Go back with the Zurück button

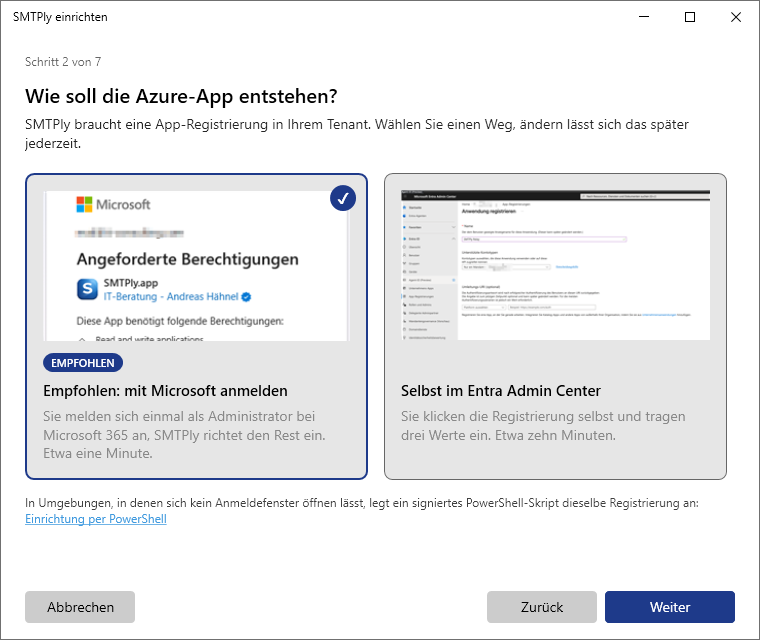[542, 607]
